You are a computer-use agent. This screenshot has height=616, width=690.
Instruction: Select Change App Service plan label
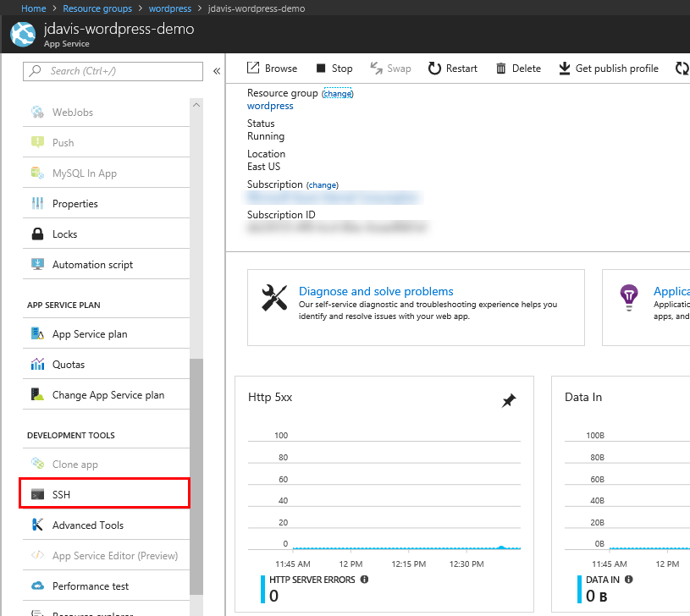click(x=108, y=395)
